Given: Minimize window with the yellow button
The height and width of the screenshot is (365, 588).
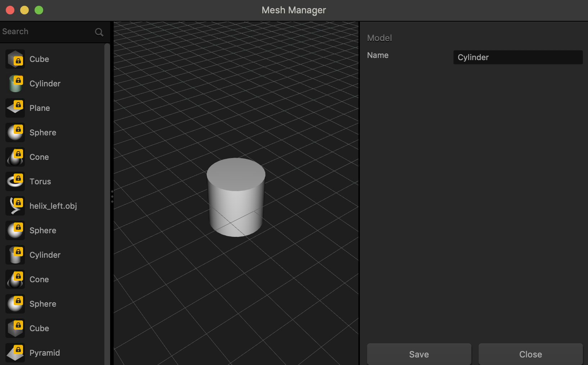Looking at the screenshot, I should (24, 10).
